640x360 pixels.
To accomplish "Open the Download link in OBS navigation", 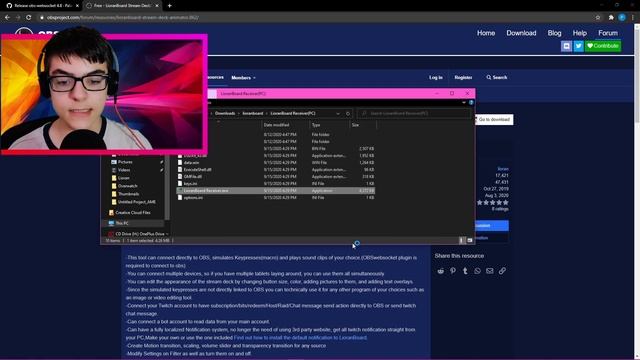I will pyautogui.click(x=521, y=33).
